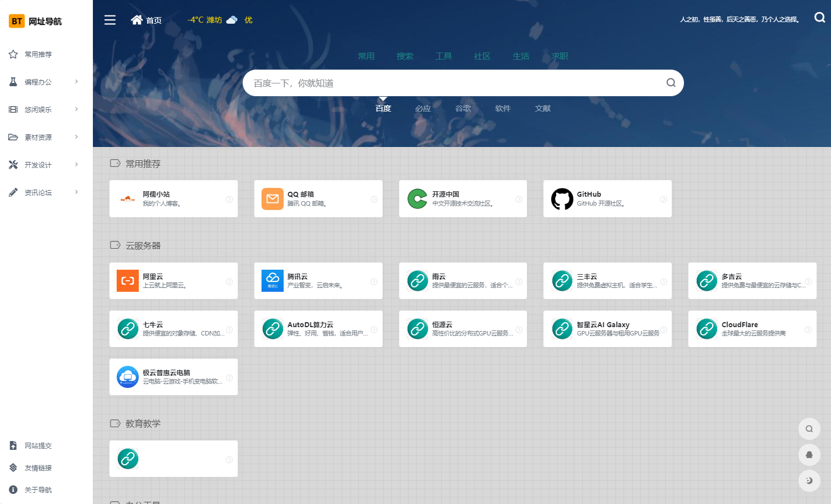
Task: Click the arrow on the 腾讯云 card
Action: click(x=374, y=282)
